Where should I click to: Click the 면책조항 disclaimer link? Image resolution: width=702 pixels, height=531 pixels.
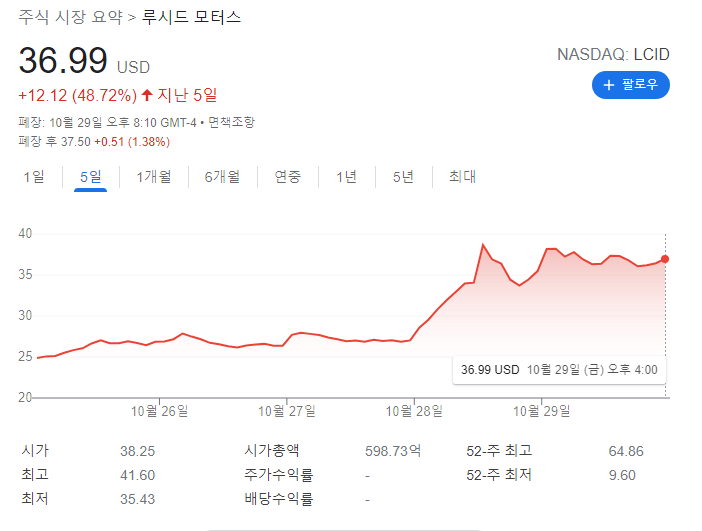[x=231, y=122]
